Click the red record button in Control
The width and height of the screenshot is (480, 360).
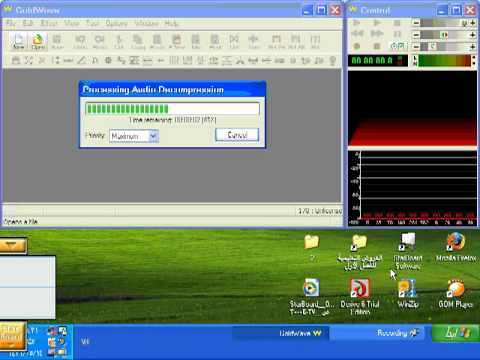357,46
